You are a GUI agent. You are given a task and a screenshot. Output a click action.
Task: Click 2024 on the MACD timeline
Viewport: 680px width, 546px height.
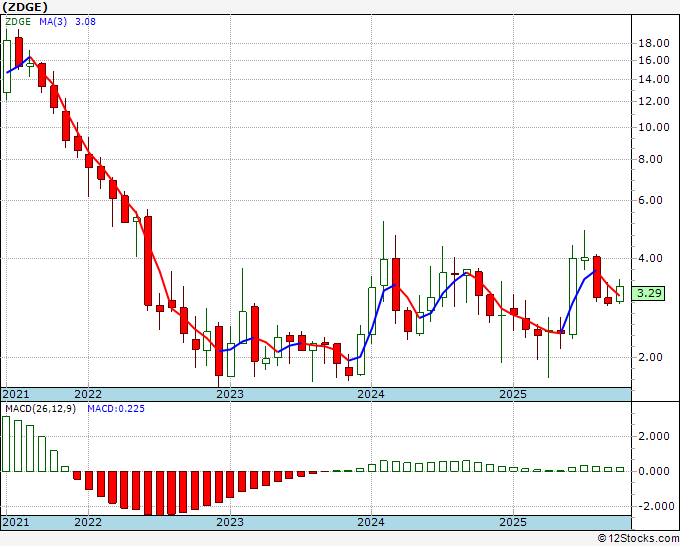click(371, 522)
